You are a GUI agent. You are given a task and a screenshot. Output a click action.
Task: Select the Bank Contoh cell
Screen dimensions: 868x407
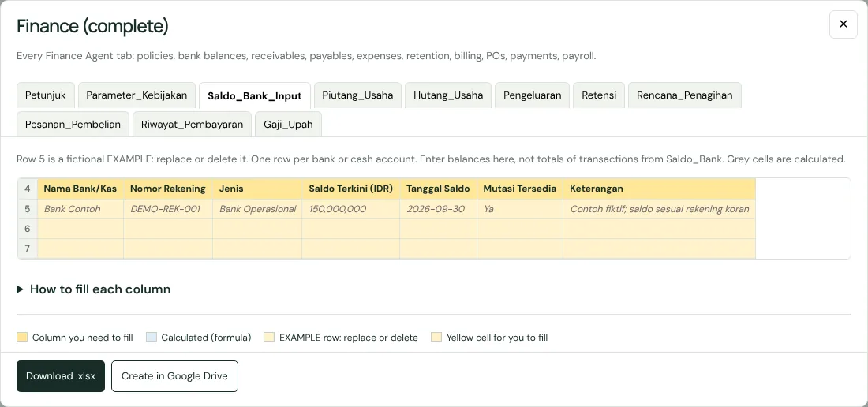[80, 209]
